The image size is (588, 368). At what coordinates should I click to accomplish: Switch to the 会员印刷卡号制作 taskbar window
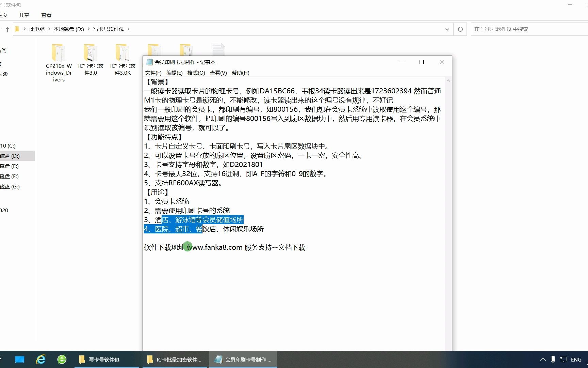click(243, 359)
